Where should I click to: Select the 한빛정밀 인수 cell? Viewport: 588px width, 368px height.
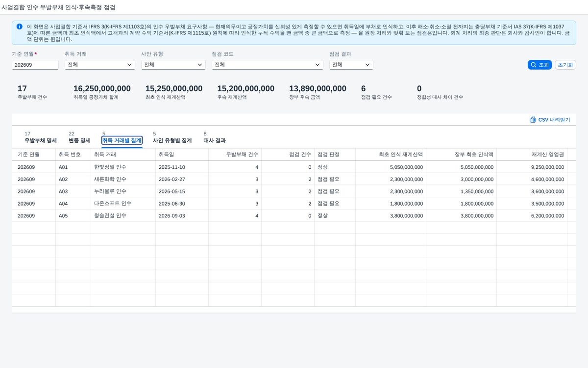(123, 167)
